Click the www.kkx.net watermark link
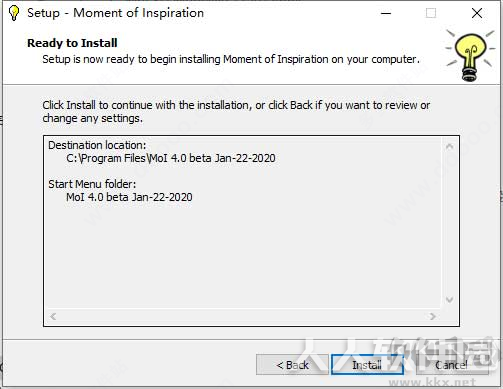This screenshot has height=389, width=503. point(432,382)
